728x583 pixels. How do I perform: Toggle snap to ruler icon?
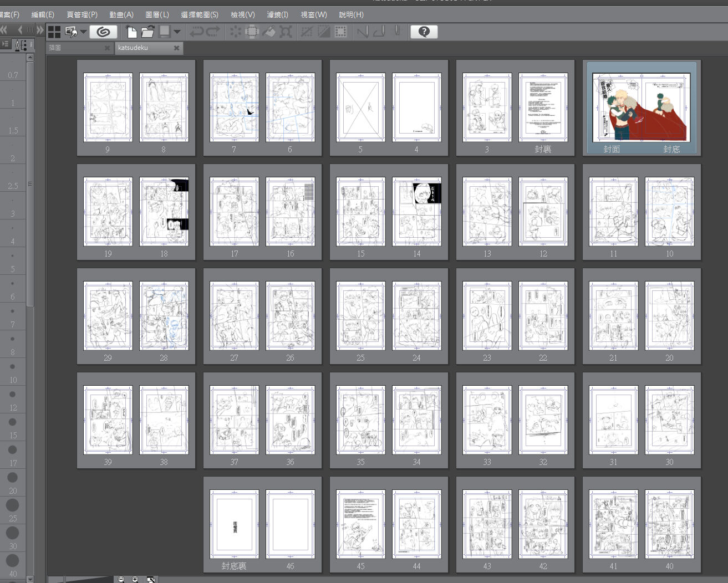363,32
